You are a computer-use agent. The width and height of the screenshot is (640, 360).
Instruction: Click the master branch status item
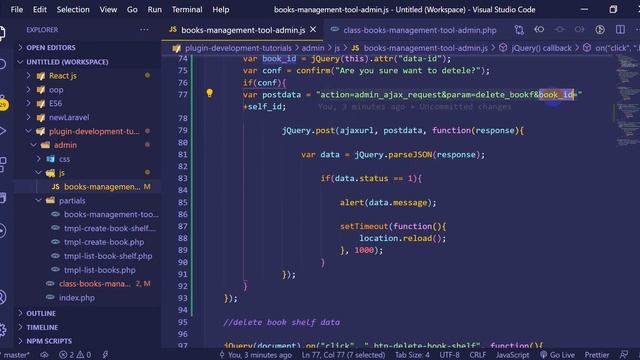[15, 355]
